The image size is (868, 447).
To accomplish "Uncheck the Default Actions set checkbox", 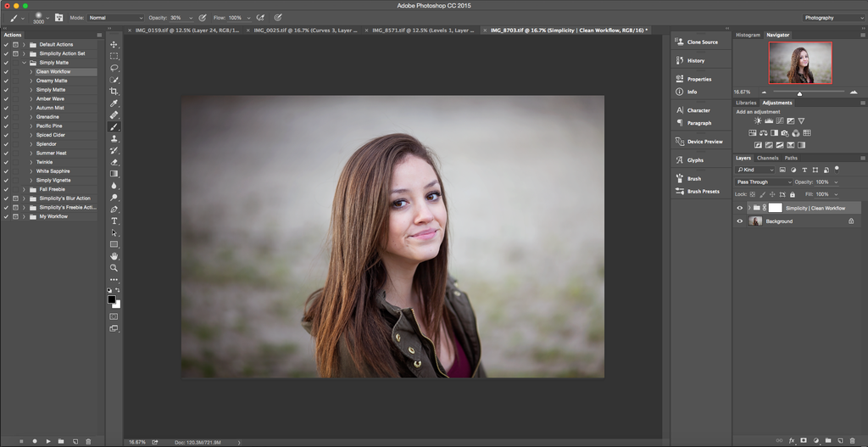I will (7, 44).
